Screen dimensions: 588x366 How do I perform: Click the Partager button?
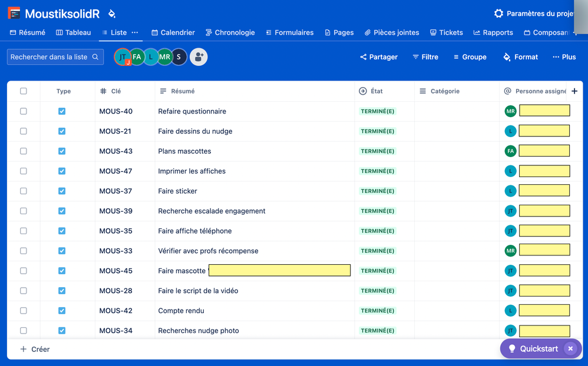tap(379, 57)
